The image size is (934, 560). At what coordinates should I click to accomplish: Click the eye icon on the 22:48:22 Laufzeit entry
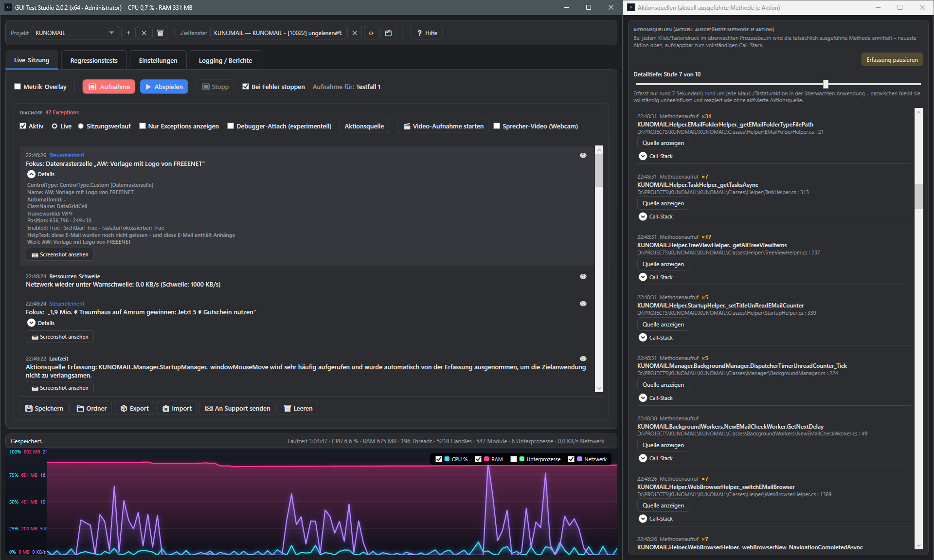tap(583, 359)
